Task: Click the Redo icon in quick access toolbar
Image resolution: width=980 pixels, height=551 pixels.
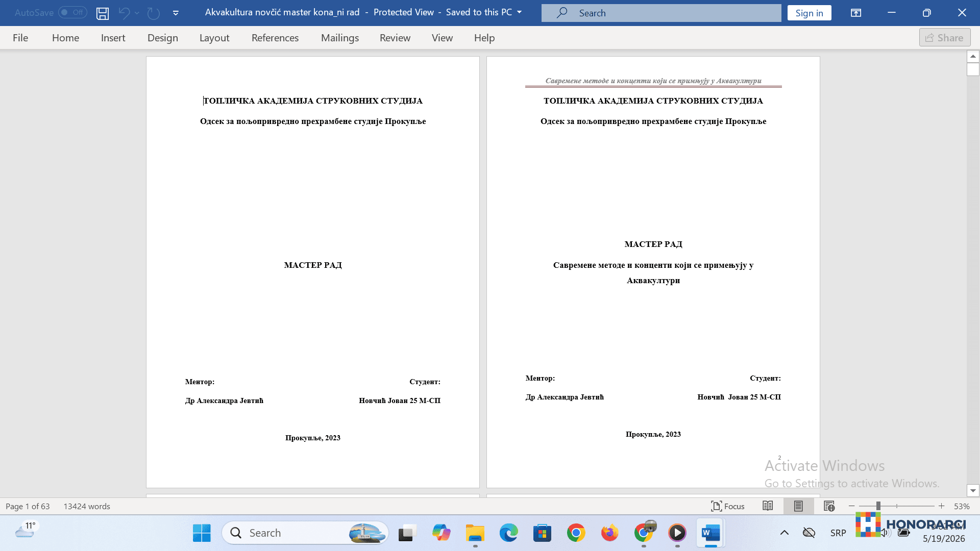Action: (153, 13)
